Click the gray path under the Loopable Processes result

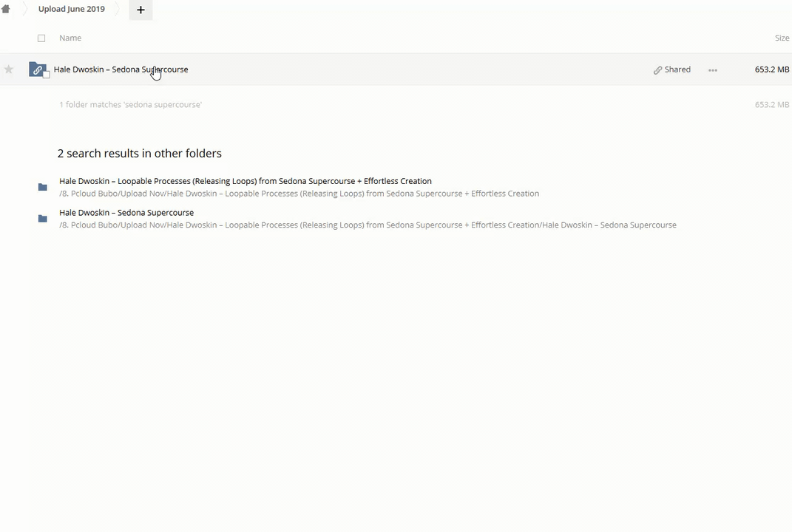click(x=299, y=194)
